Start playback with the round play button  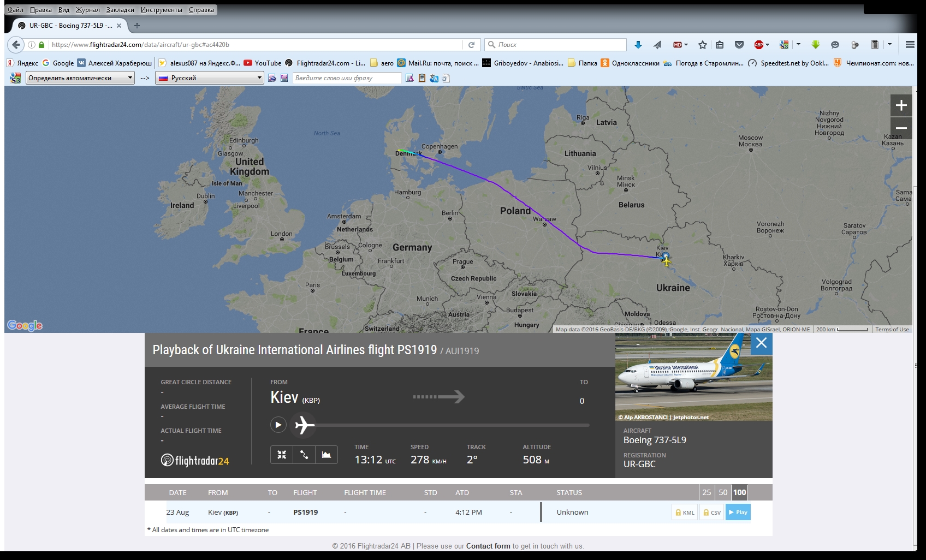(x=278, y=425)
